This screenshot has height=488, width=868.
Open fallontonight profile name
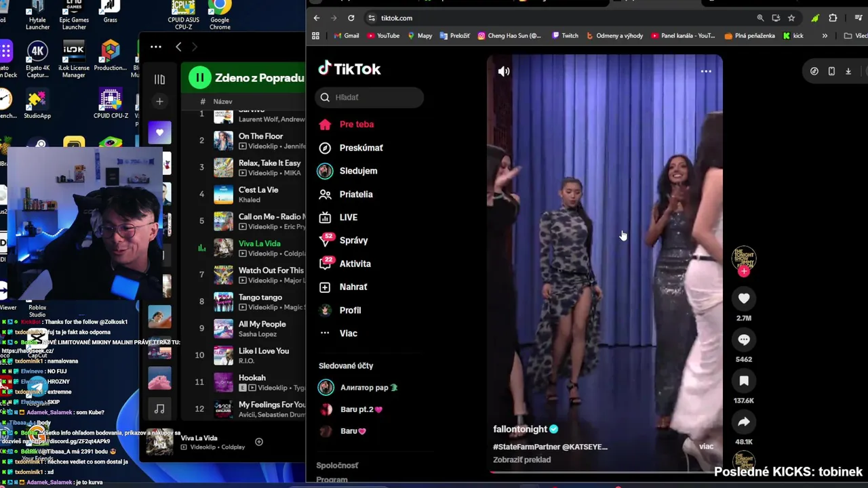click(x=520, y=429)
